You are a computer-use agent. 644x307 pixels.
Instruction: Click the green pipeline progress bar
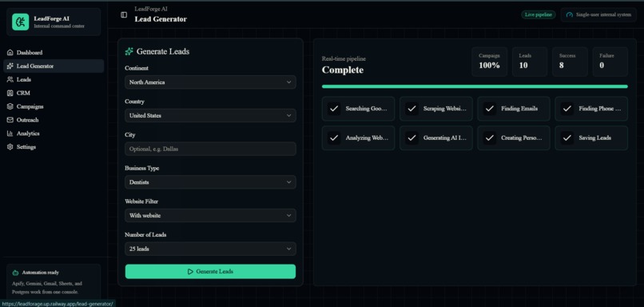pyautogui.click(x=475, y=86)
